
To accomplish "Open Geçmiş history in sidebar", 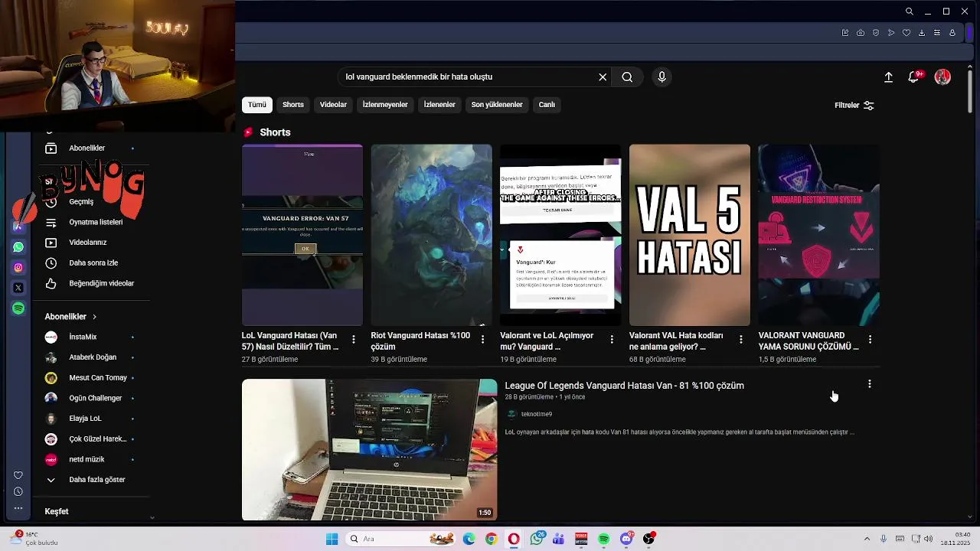I will 81,202.
